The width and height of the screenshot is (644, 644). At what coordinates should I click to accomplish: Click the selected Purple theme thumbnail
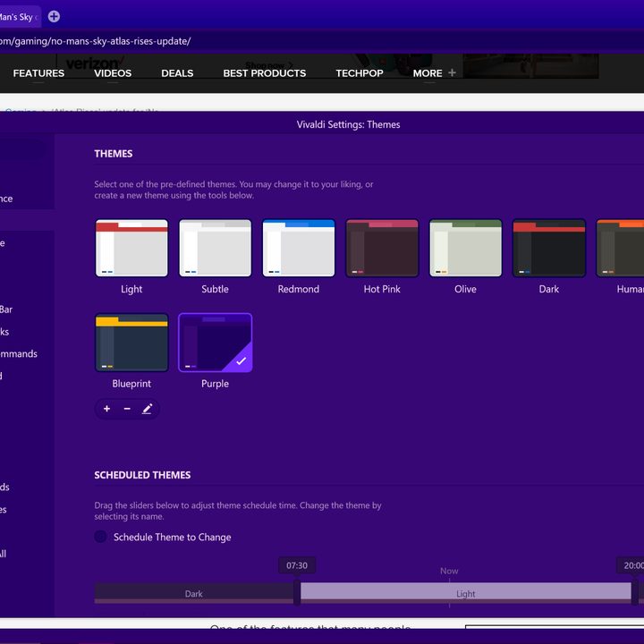[x=216, y=343]
